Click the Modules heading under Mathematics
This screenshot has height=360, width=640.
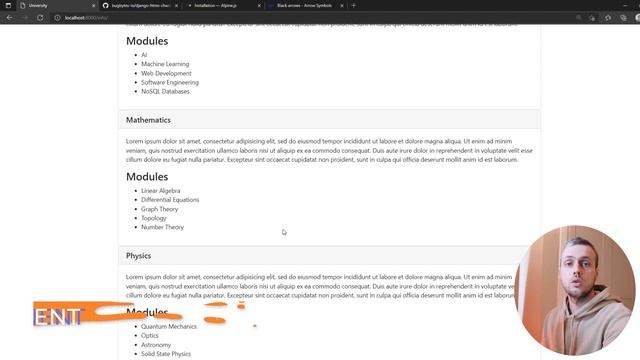click(x=147, y=177)
